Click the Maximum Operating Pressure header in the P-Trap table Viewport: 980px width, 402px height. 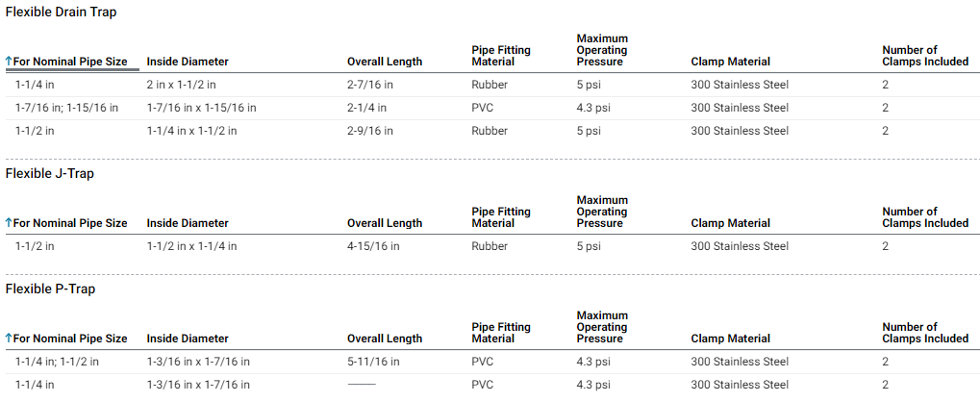(x=601, y=327)
